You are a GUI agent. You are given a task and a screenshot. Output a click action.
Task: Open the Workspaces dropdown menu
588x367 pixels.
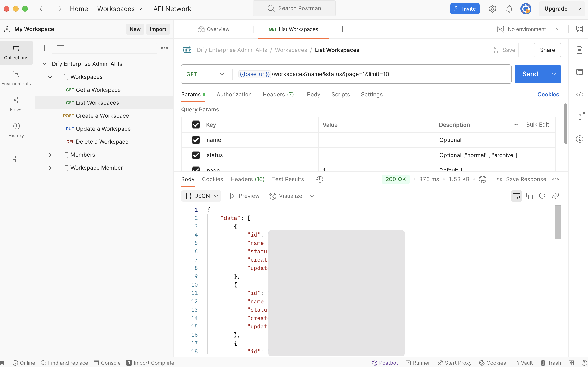pos(120,9)
